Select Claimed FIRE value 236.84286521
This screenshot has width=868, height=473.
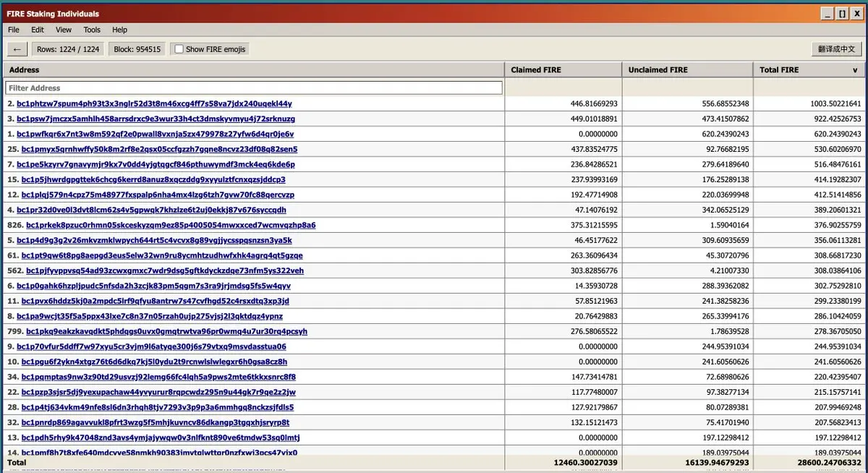click(594, 165)
